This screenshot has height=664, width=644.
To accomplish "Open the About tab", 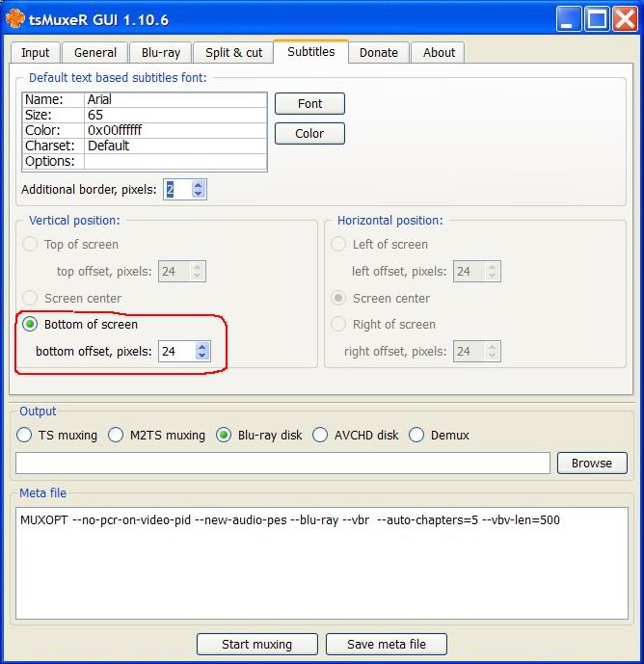I will click(x=439, y=52).
